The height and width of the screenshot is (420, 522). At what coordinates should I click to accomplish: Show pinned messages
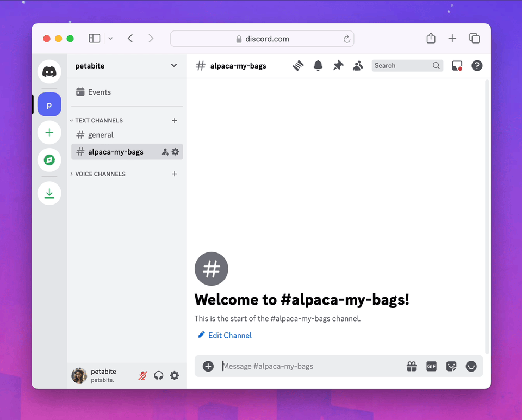point(338,66)
